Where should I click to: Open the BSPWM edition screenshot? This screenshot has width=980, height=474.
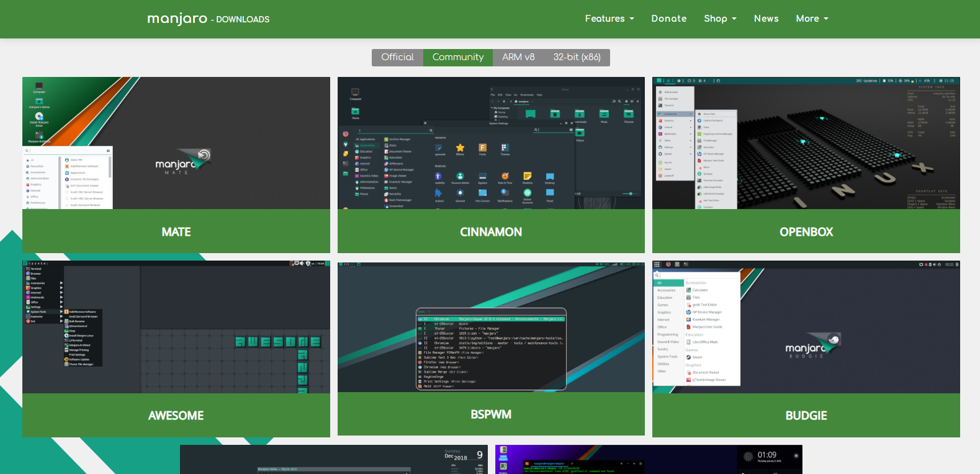click(x=491, y=327)
